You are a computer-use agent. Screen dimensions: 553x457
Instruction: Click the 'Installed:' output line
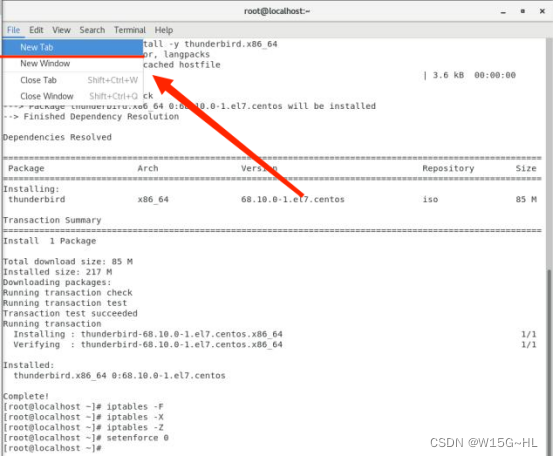click(x=29, y=365)
